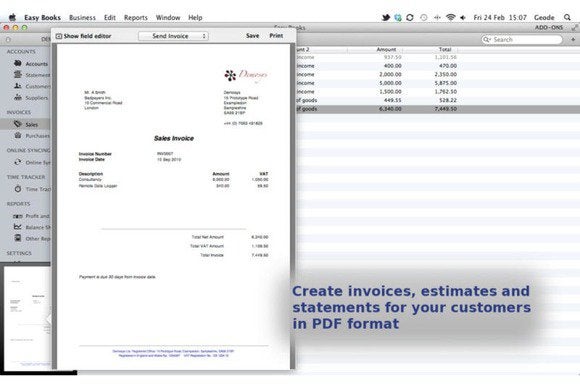Open the Online Sync arrows icon
Screen dimensions: 580x388
pos(17,162)
